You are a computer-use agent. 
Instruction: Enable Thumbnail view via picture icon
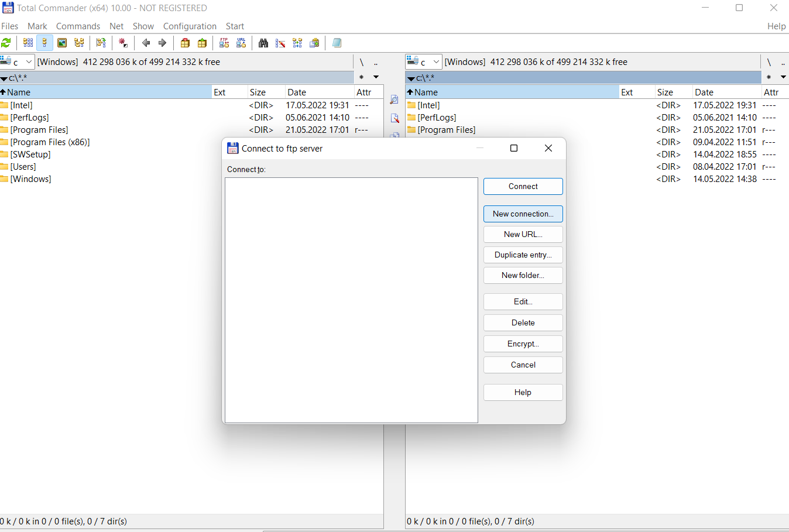tap(62, 43)
